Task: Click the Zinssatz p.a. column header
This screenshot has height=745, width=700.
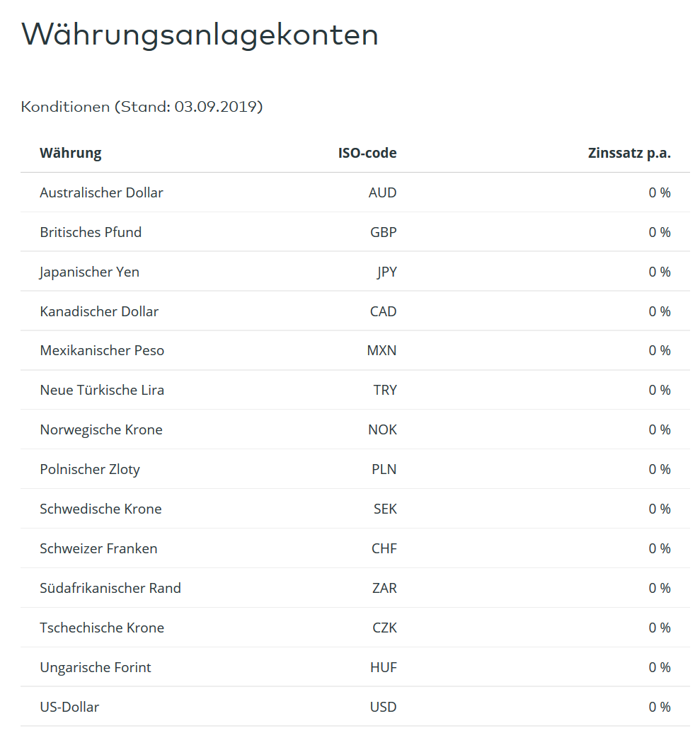Action: click(629, 153)
